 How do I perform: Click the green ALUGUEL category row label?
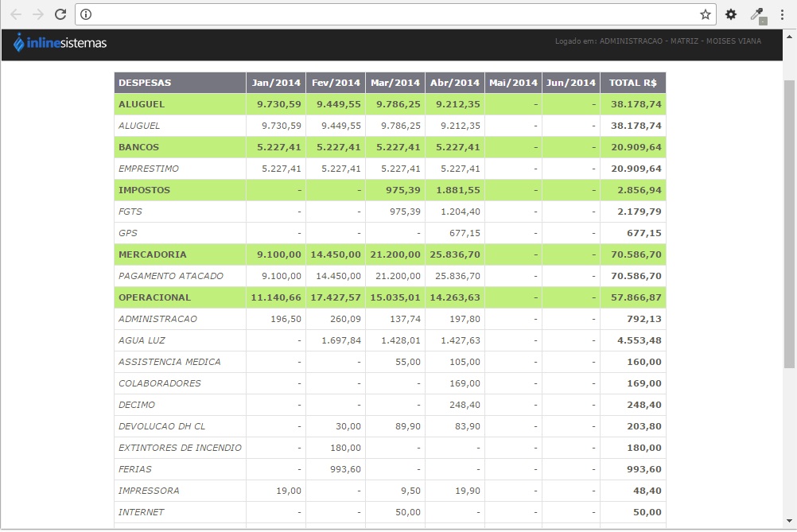pos(142,104)
